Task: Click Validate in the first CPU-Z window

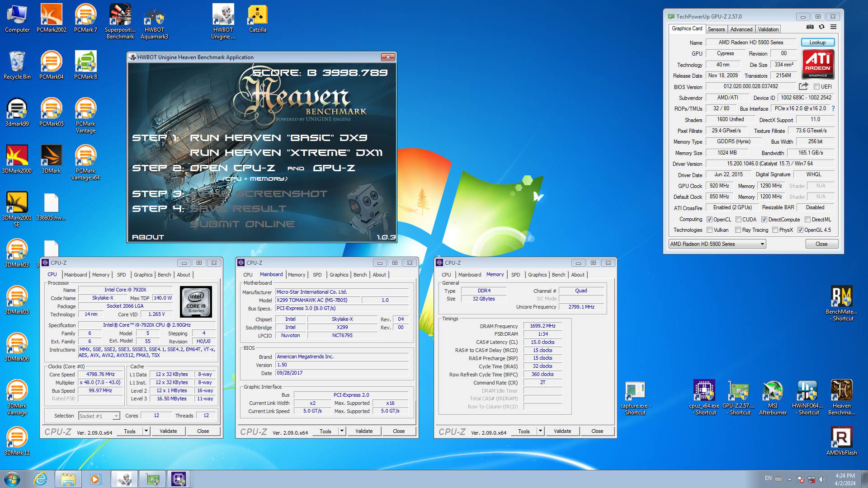Action: pyautogui.click(x=168, y=431)
